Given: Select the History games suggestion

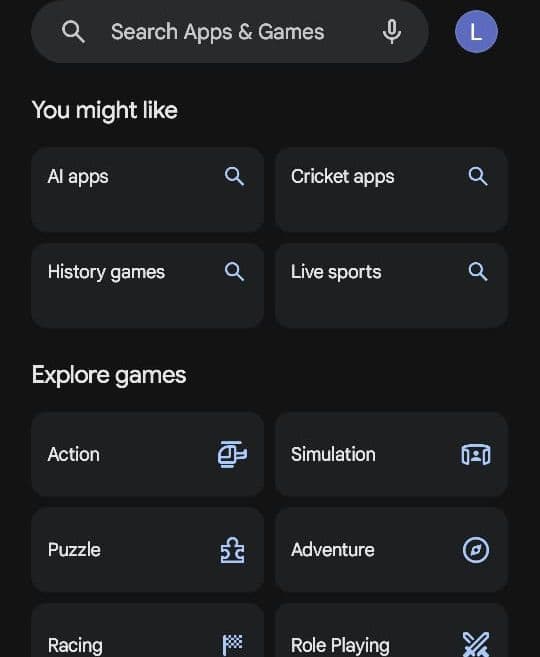Looking at the screenshot, I should tap(147, 285).
